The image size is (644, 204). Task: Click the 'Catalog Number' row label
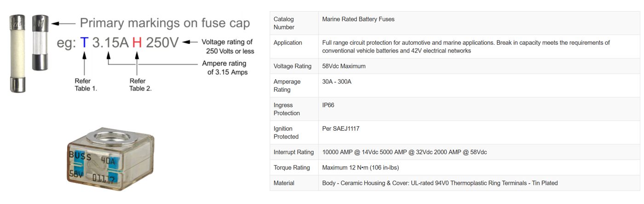(284, 23)
